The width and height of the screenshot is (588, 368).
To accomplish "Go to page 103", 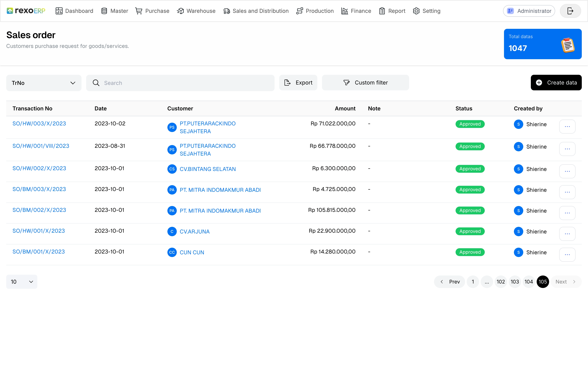I will tap(515, 282).
